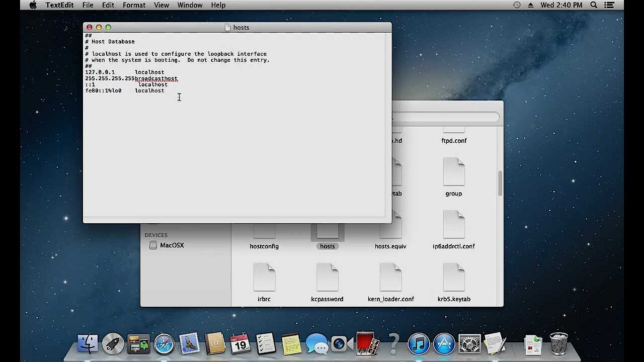The height and width of the screenshot is (362, 644).
Task: Open Messages speech bubble icon in dock
Action: tap(316, 344)
